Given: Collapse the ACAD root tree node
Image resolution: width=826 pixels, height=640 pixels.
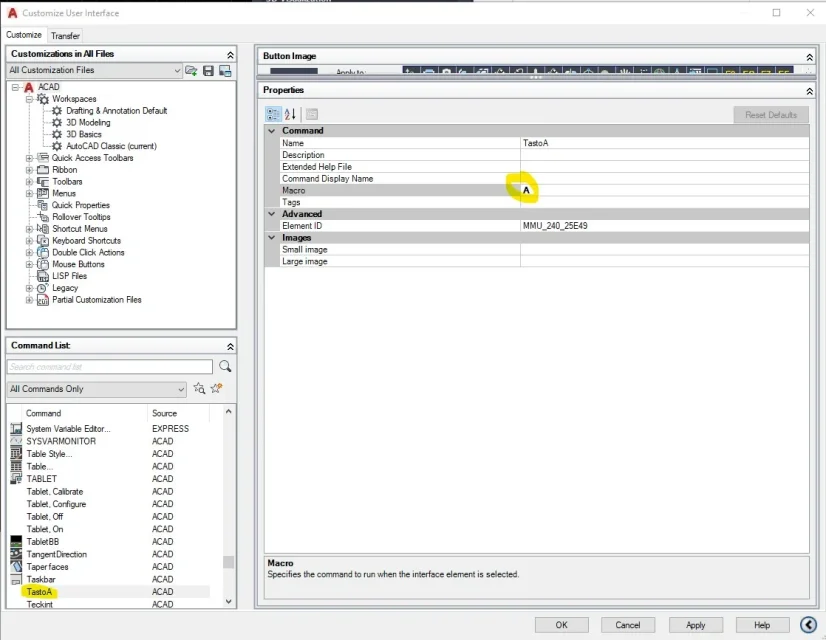Looking at the screenshot, I should (x=15, y=87).
